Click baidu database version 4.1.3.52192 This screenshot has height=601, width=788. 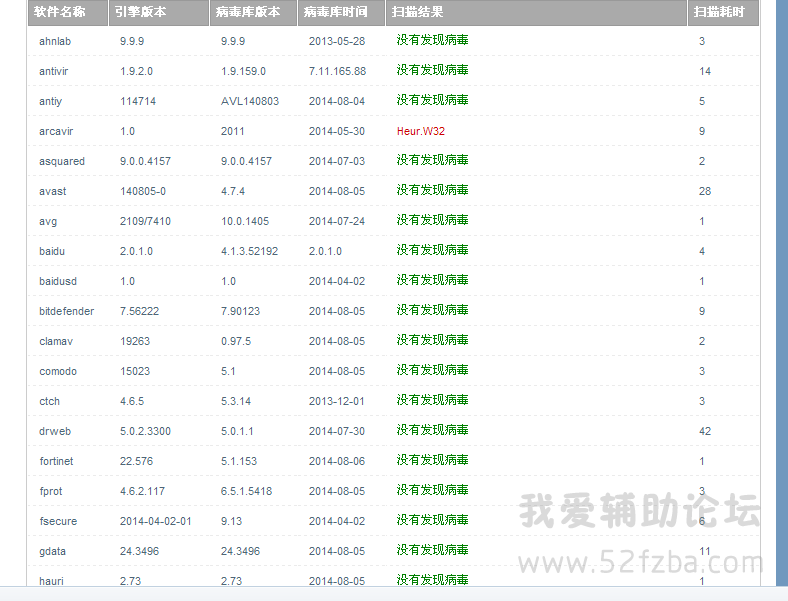point(249,251)
